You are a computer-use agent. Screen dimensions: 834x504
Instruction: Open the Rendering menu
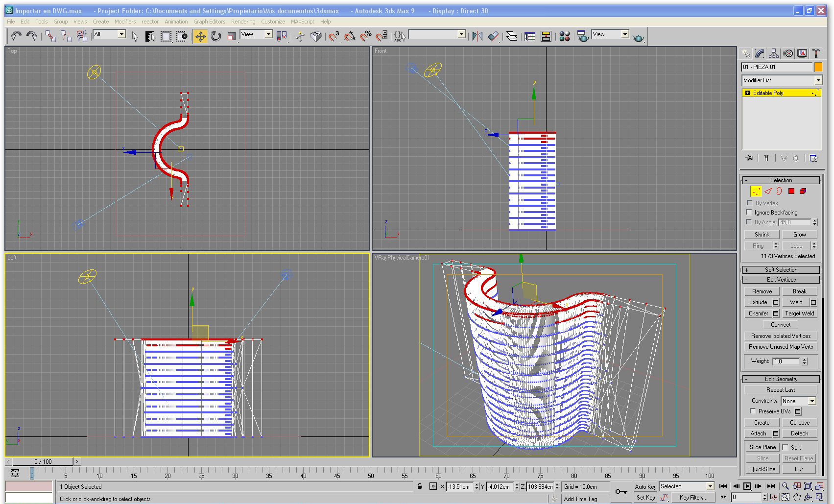(x=243, y=22)
